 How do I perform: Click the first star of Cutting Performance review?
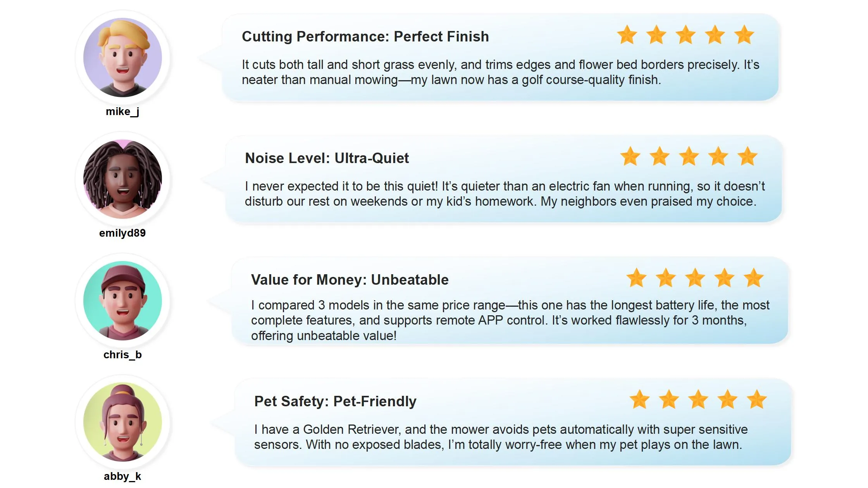[627, 35]
